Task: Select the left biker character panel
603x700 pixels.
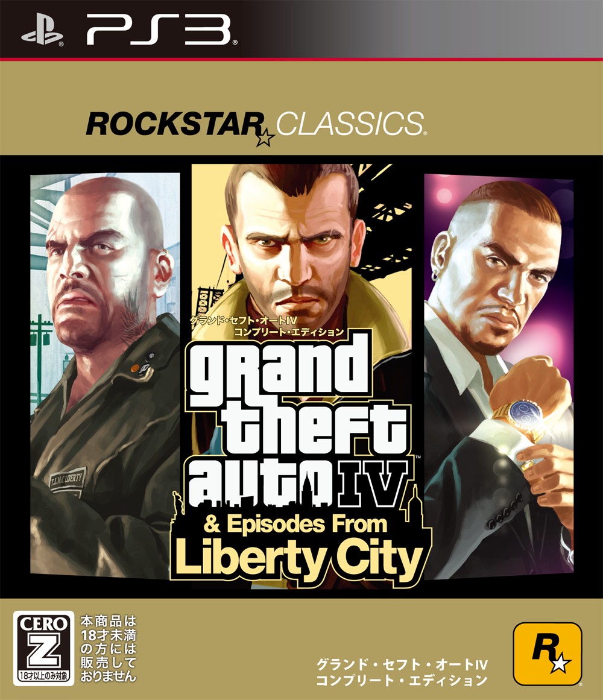Action: (105, 375)
